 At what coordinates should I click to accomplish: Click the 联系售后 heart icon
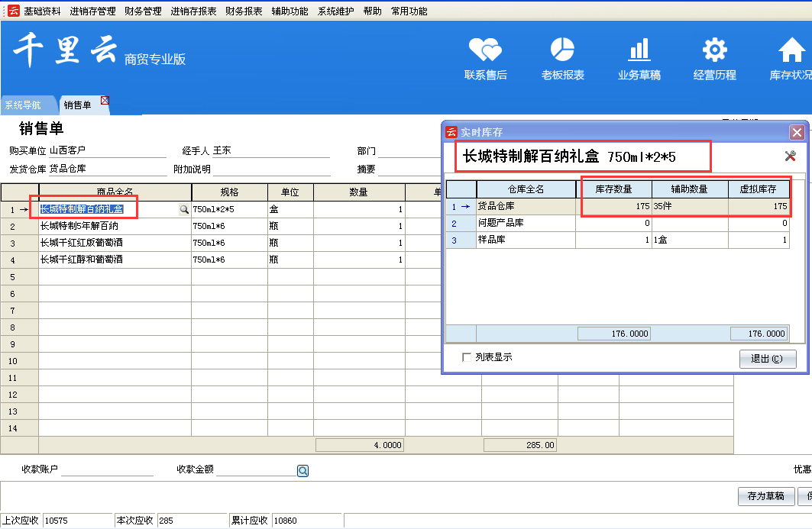point(485,50)
